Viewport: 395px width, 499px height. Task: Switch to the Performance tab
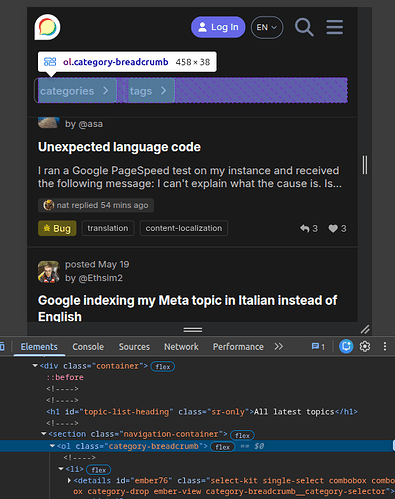(x=238, y=347)
